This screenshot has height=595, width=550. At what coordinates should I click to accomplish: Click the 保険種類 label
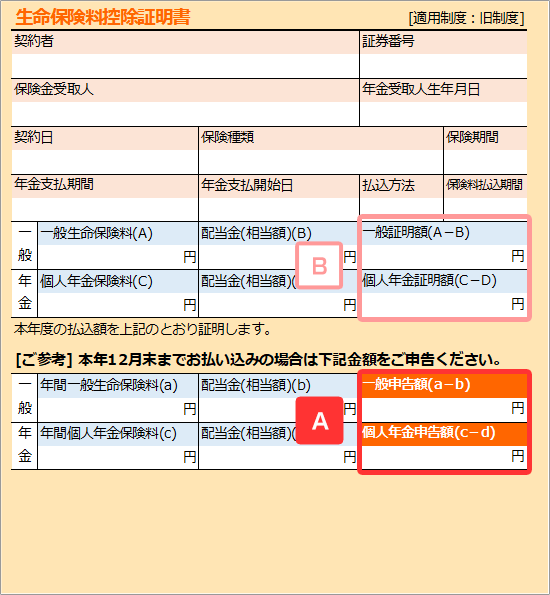(x=227, y=137)
